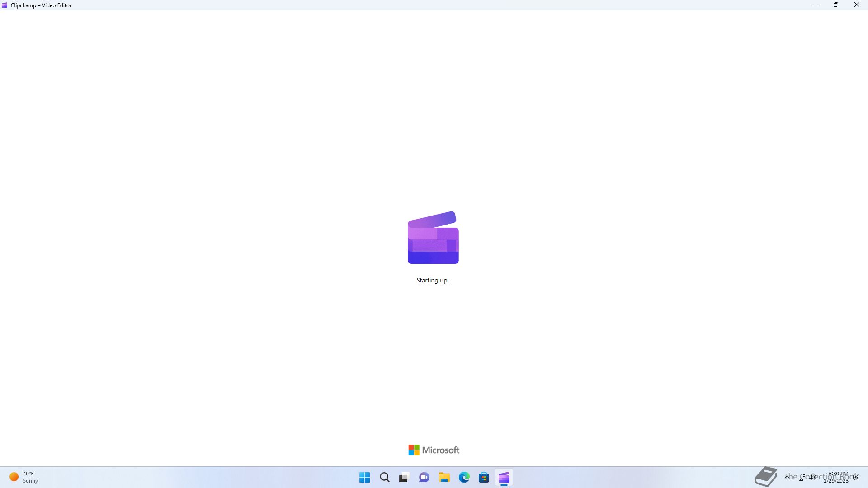Open volume speaker icon in tray
This screenshot has height=488, width=868.
point(812,477)
